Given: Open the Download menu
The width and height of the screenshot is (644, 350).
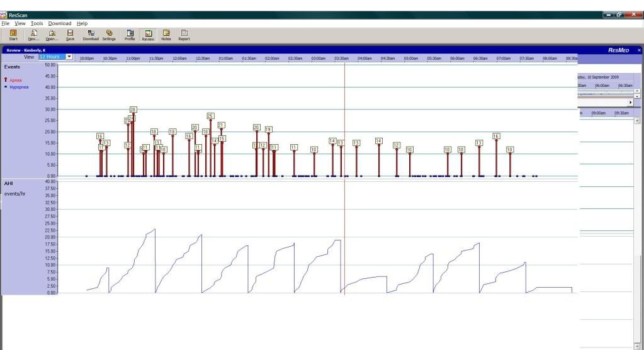Looking at the screenshot, I should [60, 23].
